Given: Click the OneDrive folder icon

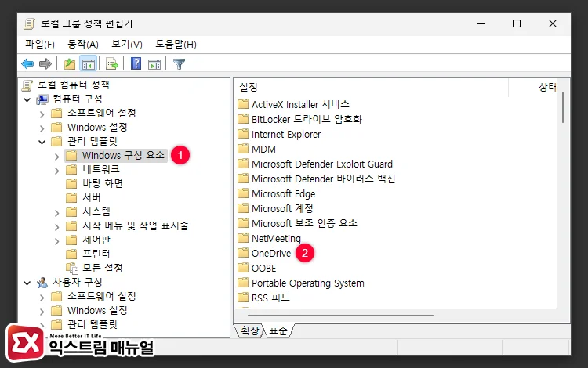Looking at the screenshot, I should [x=243, y=253].
